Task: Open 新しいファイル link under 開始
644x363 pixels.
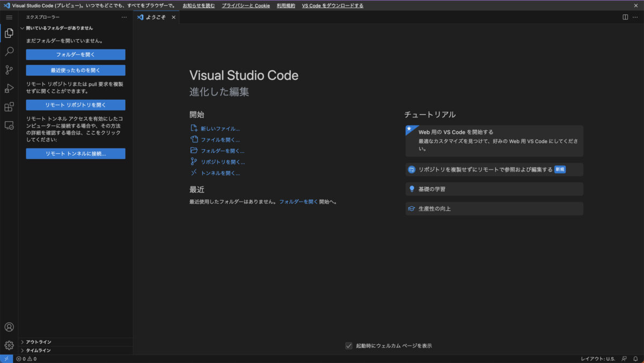Action: (x=219, y=128)
